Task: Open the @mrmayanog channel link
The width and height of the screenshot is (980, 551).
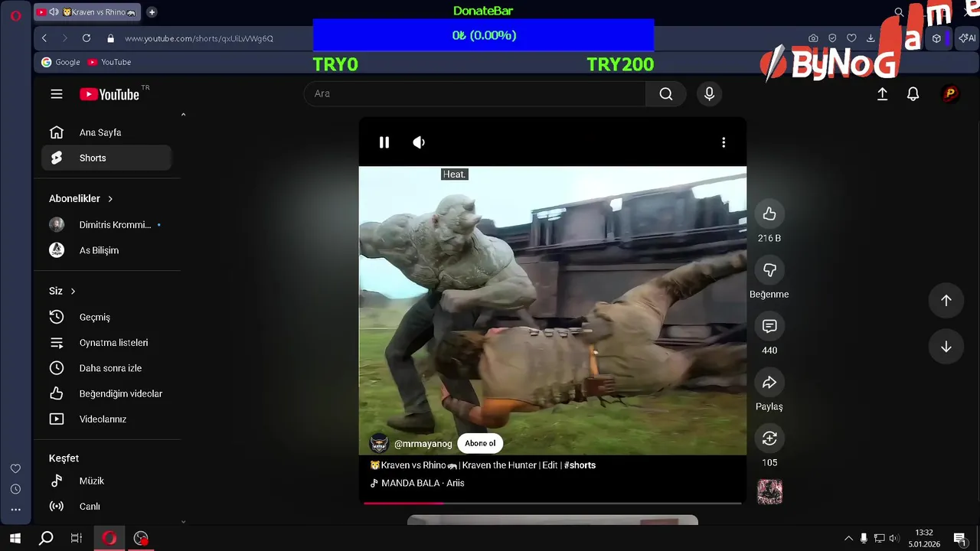Action: pyautogui.click(x=423, y=444)
